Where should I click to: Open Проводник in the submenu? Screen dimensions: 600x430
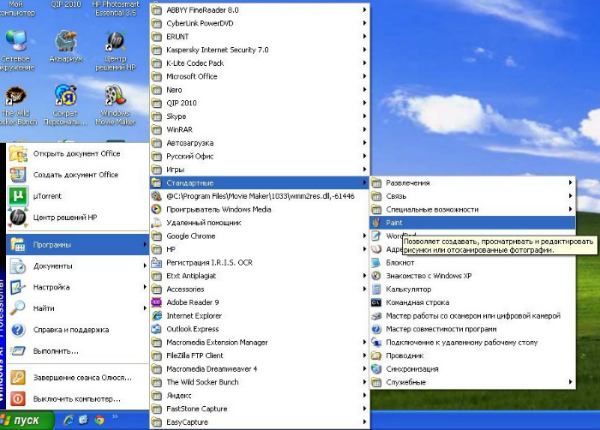[472, 355]
